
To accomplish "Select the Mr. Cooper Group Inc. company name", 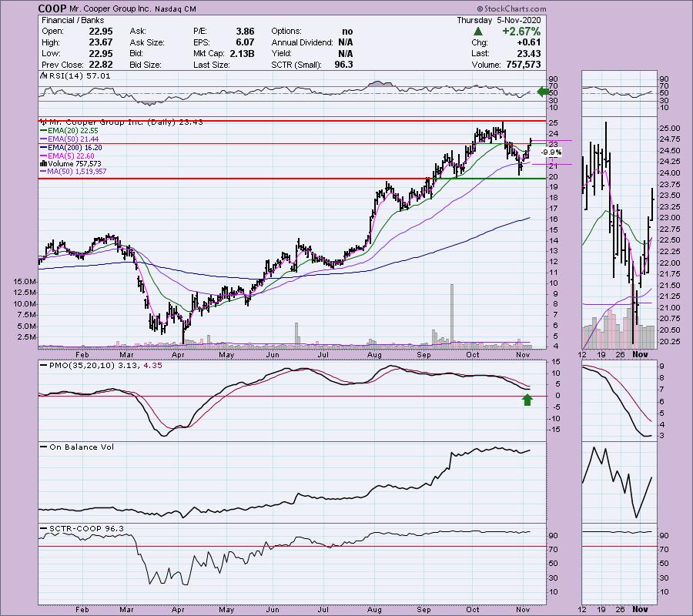I will point(109,8).
